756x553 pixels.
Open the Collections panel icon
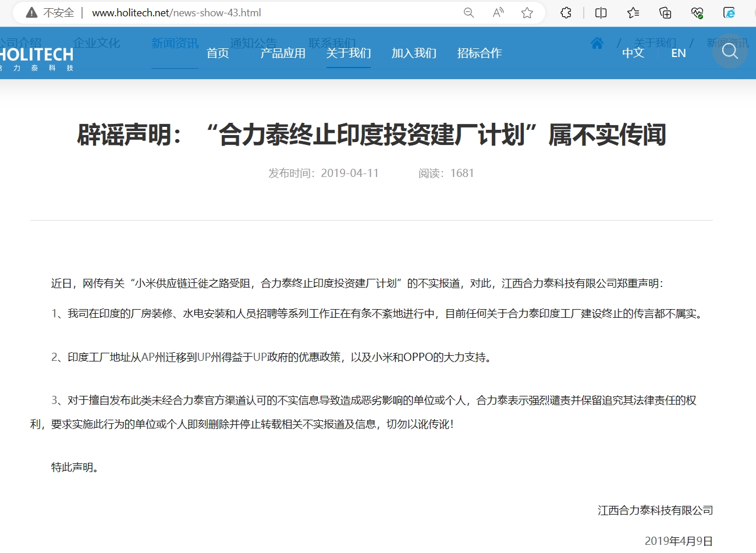point(665,12)
